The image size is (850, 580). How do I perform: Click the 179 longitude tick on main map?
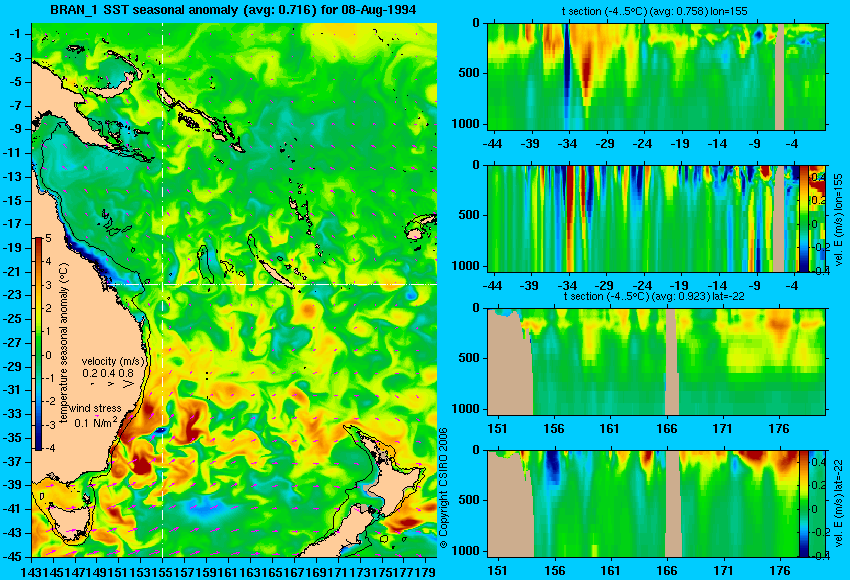tap(427, 572)
